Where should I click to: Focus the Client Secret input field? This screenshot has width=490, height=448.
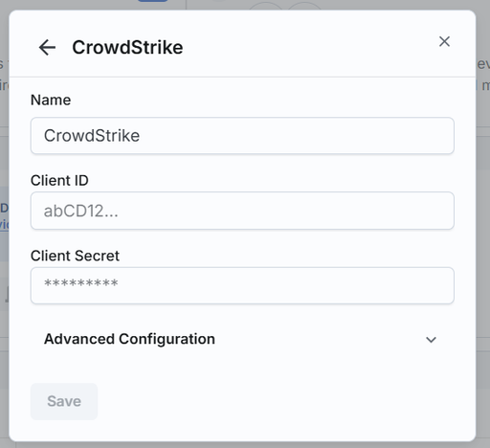tap(242, 285)
